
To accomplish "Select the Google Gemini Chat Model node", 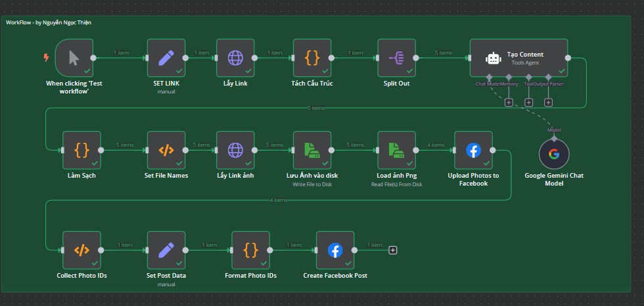I will point(554,155).
